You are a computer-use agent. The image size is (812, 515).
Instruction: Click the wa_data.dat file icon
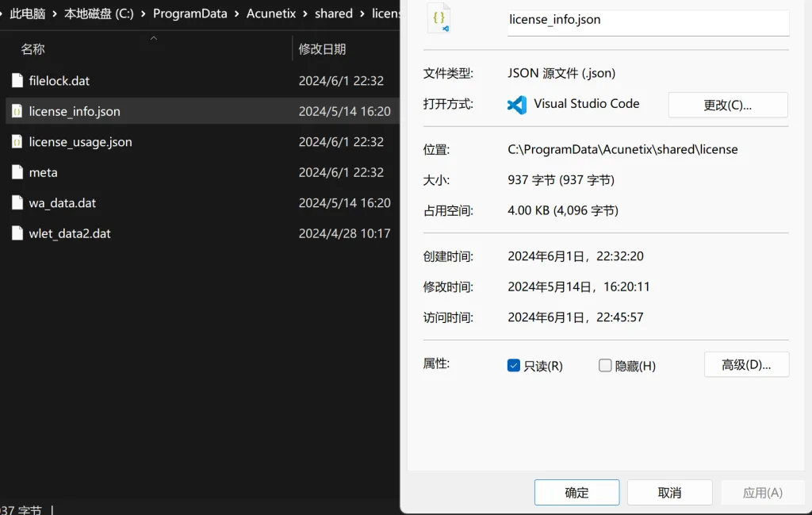[17, 202]
